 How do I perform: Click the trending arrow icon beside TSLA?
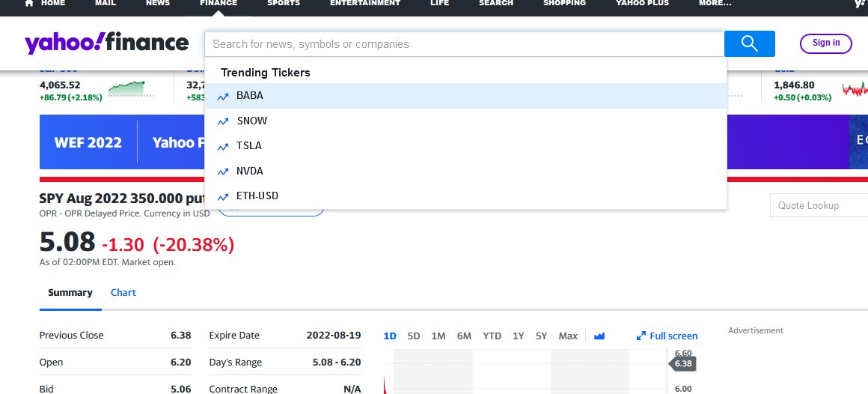click(223, 146)
